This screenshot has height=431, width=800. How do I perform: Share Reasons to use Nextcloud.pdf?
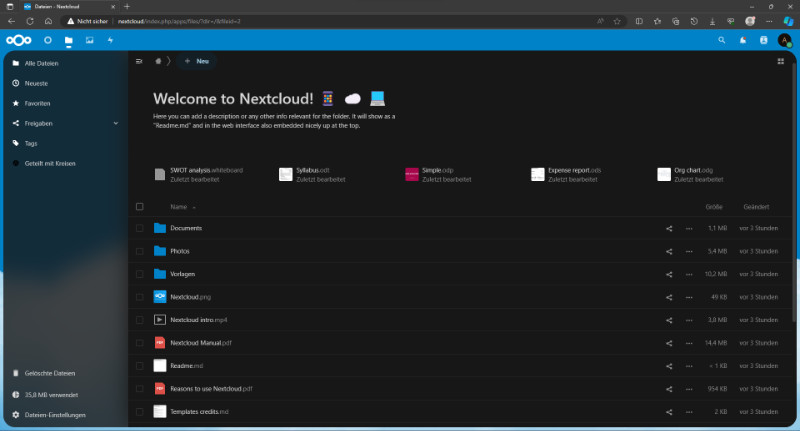pos(669,389)
